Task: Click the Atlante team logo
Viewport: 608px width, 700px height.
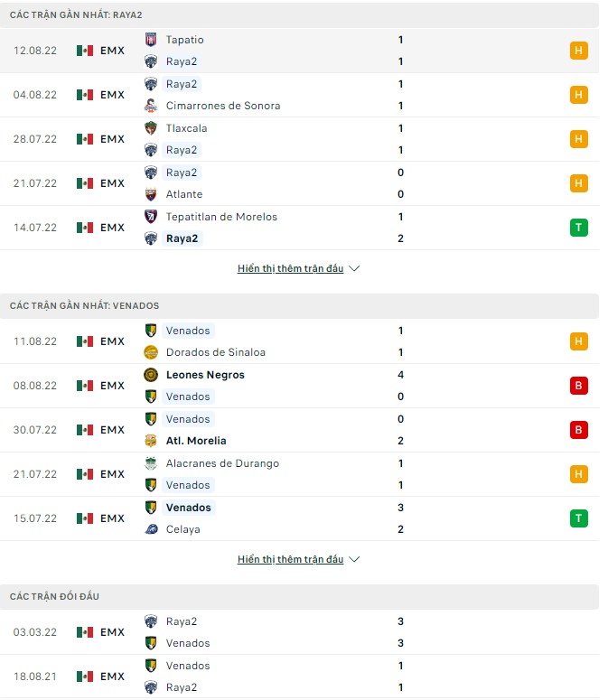Action: coord(151,194)
